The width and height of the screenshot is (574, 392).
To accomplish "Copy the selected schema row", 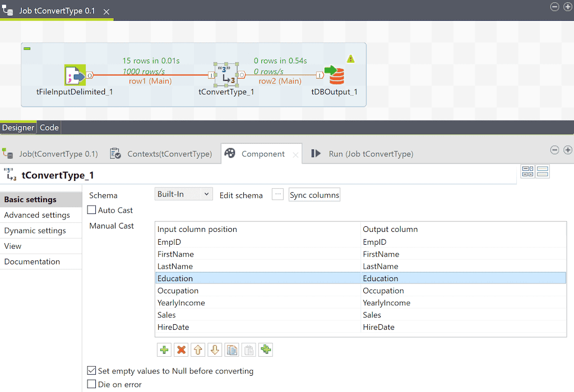I will [232, 349].
